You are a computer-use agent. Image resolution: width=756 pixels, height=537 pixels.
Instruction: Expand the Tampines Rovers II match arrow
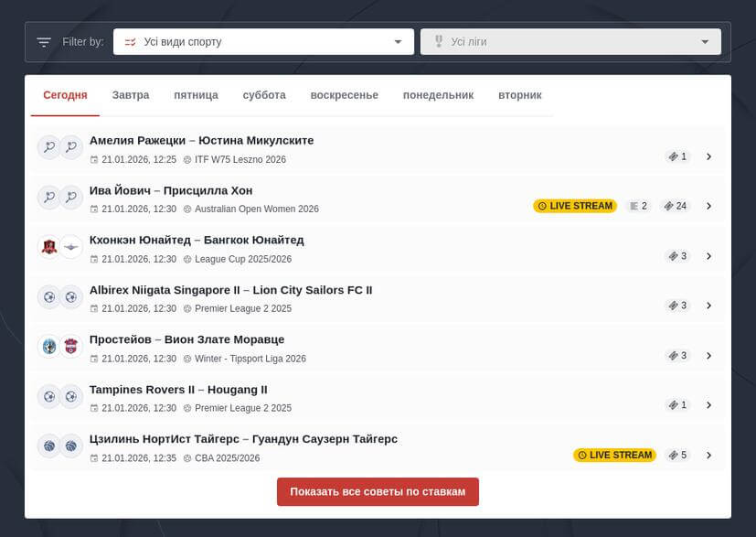pos(708,405)
